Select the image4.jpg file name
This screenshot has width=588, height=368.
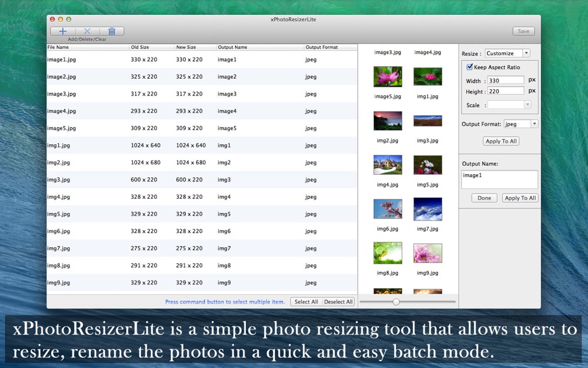click(61, 111)
